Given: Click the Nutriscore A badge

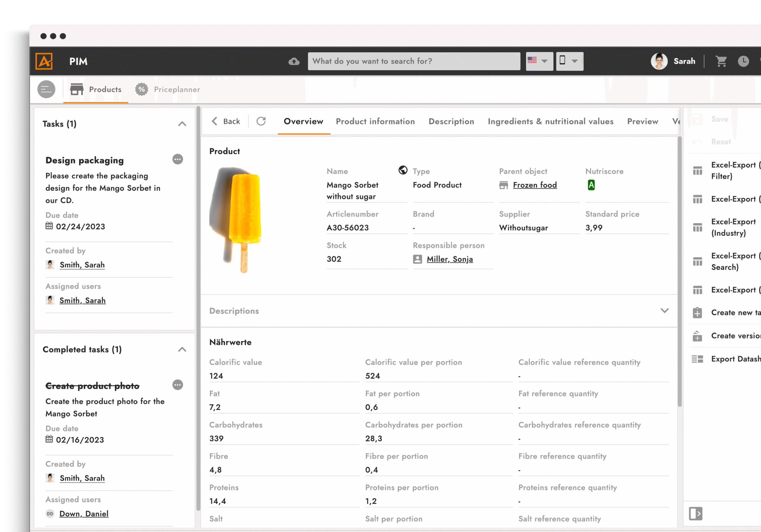Looking at the screenshot, I should (591, 185).
